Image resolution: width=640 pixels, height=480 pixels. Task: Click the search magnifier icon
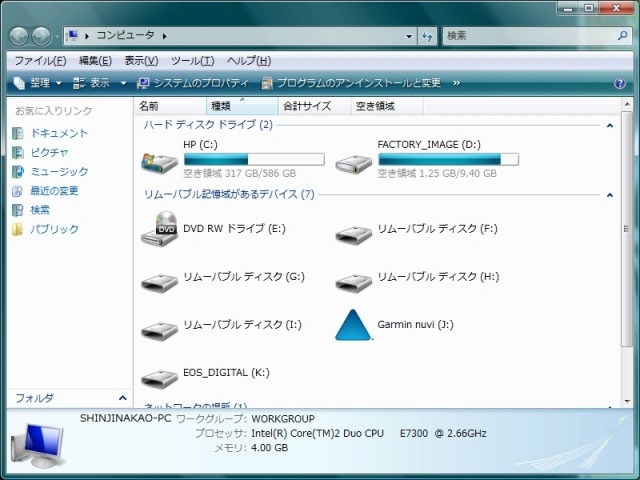[x=622, y=36]
